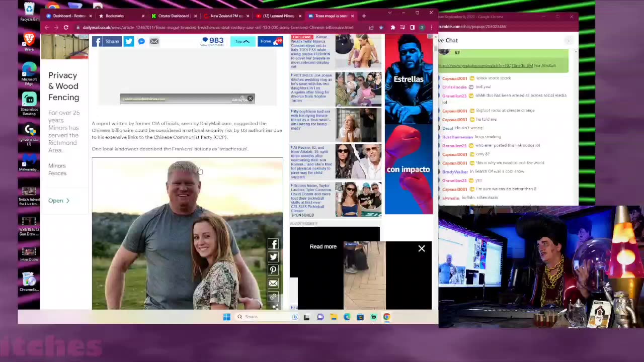Open the Brave desktop shortcut
Screen dimensions: 644x362
coord(29,42)
